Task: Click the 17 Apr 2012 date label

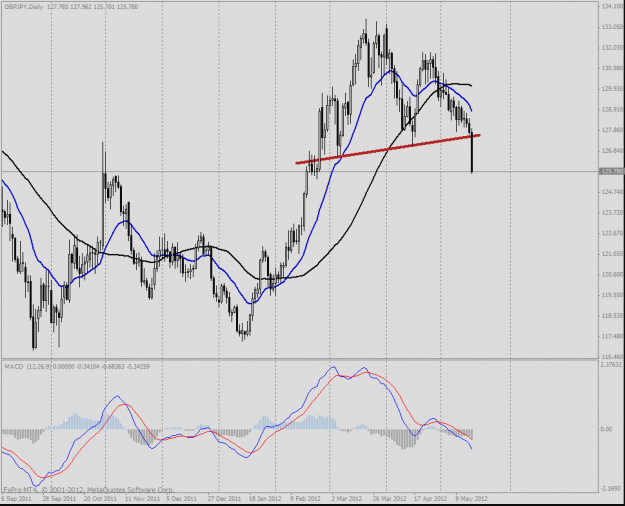Action: click(430, 499)
